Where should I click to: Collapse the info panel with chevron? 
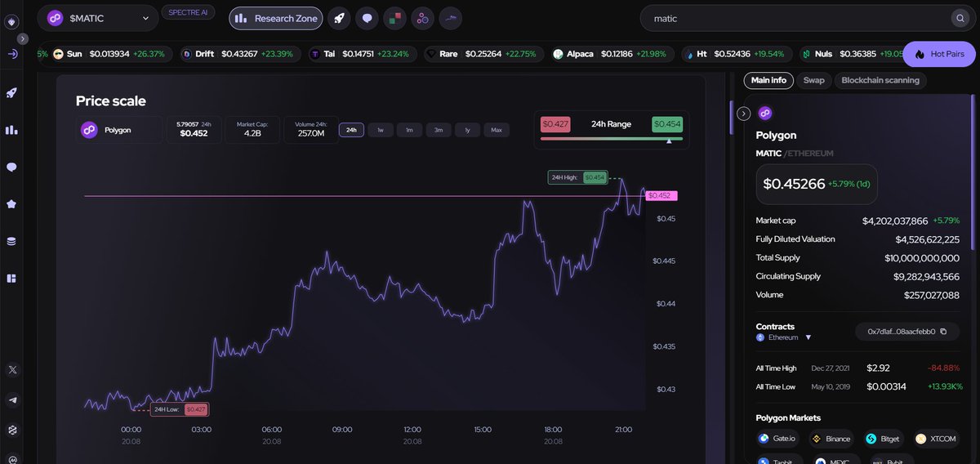743,114
